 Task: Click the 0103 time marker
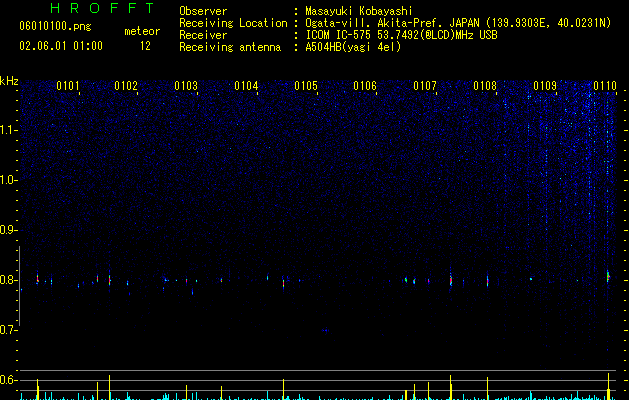pyautogui.click(x=186, y=86)
